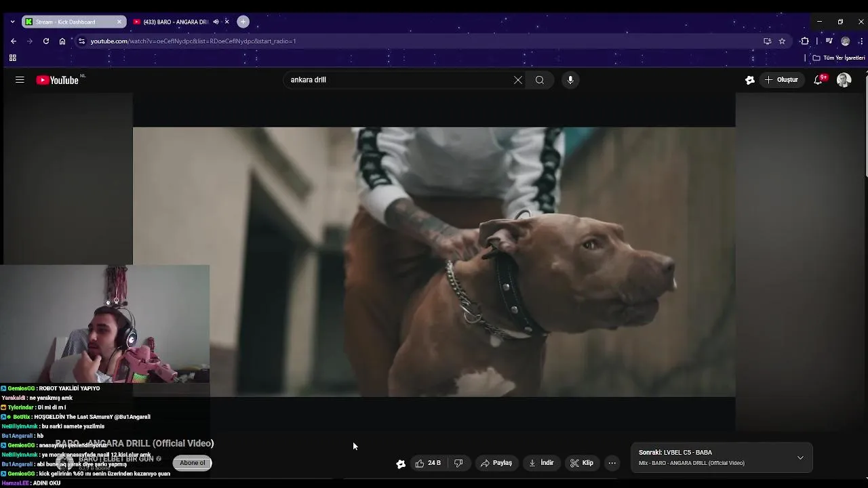Open the browser home page button

[62, 41]
